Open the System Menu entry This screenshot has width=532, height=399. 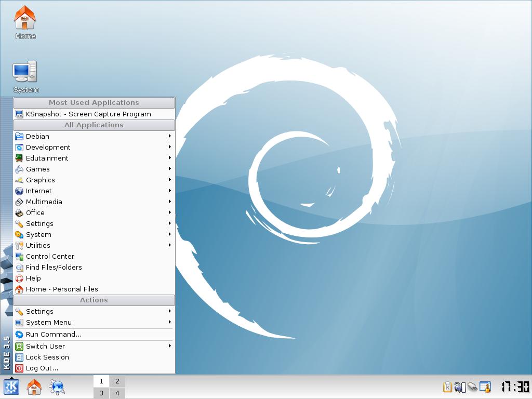click(x=94, y=322)
